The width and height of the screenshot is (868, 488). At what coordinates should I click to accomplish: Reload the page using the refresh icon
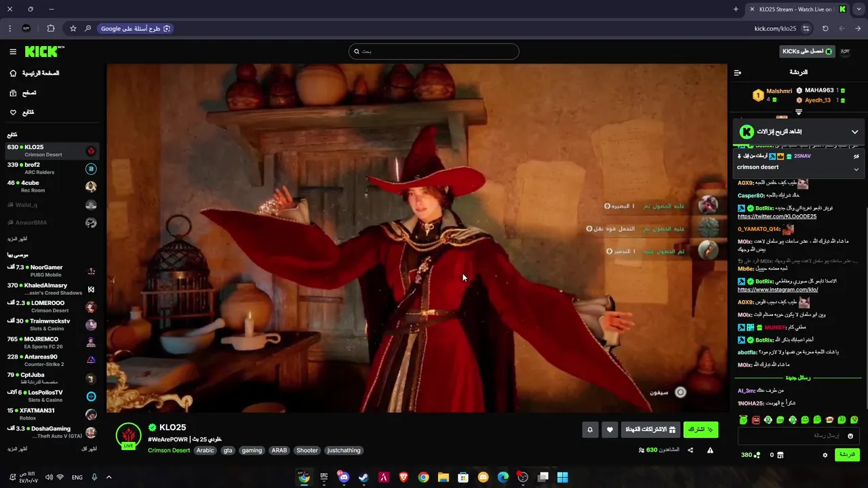coord(825,28)
